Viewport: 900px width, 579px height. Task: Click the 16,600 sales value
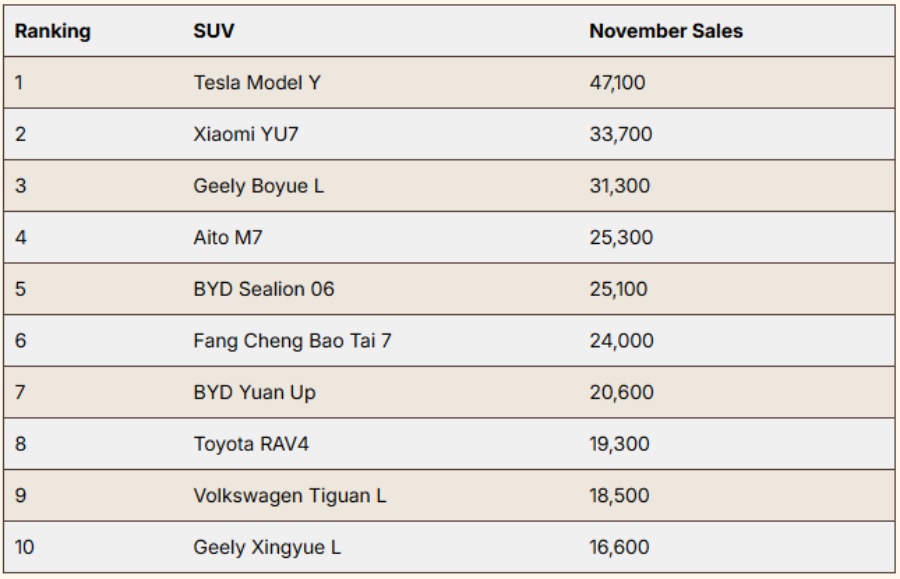pos(619,548)
